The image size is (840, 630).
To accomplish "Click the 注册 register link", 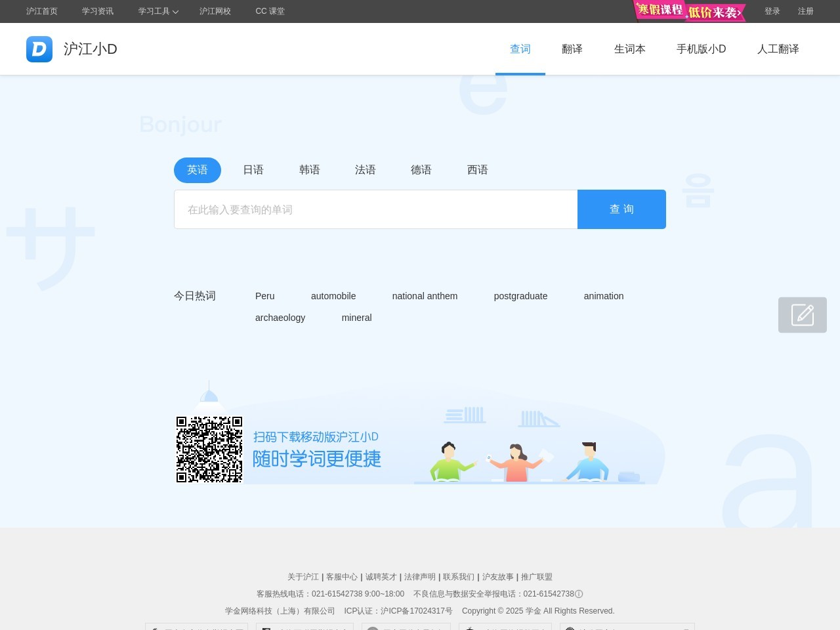I will click(805, 11).
